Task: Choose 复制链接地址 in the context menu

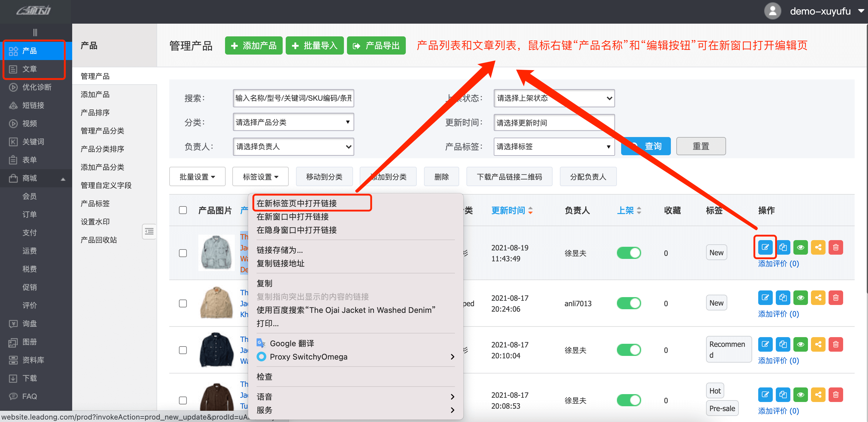Action: 280,263
